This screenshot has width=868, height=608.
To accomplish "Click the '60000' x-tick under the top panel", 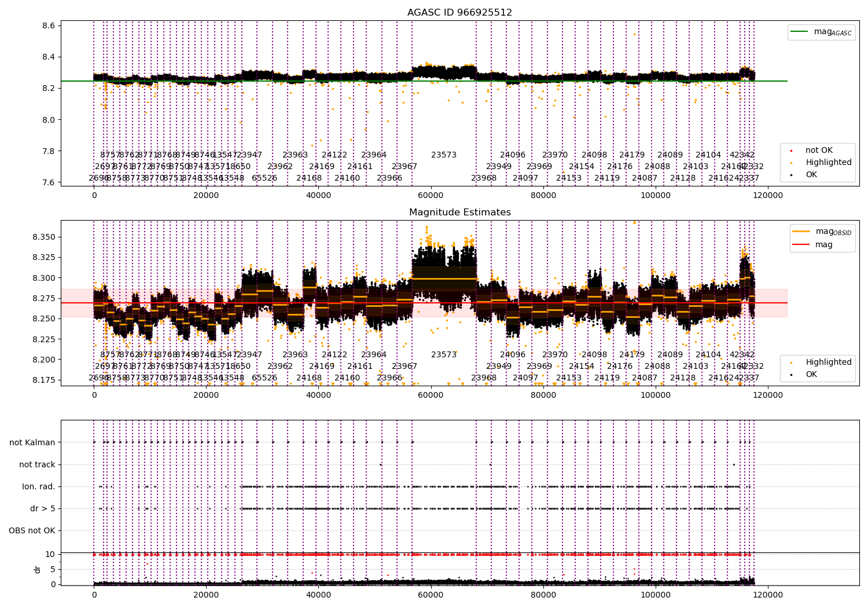I will [x=431, y=196].
